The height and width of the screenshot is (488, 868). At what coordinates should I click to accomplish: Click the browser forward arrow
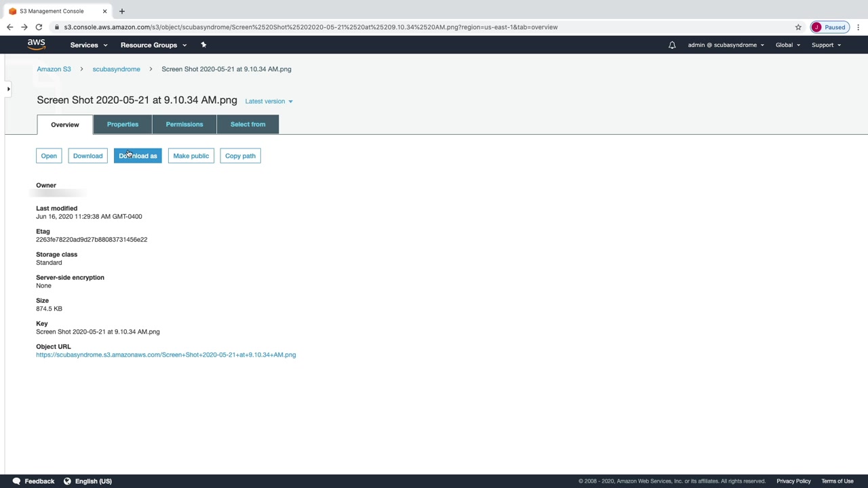click(24, 27)
